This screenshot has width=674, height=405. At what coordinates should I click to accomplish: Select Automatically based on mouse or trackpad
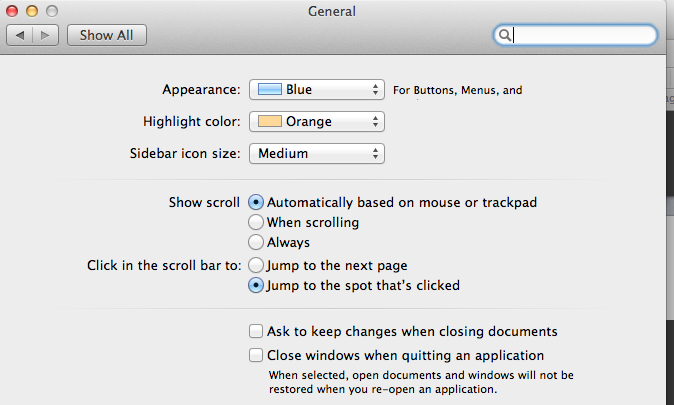point(256,202)
